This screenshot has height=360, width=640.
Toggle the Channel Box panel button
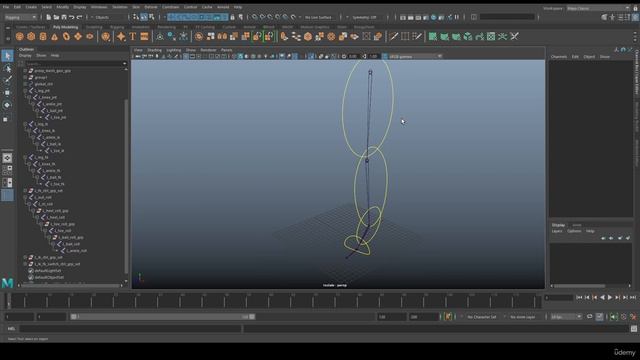pos(636,17)
